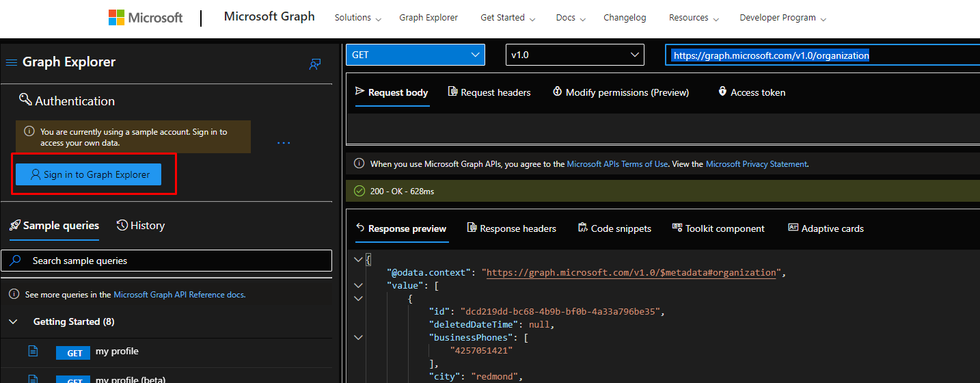
Task: Click the Microsoft logo
Action: coord(146,18)
